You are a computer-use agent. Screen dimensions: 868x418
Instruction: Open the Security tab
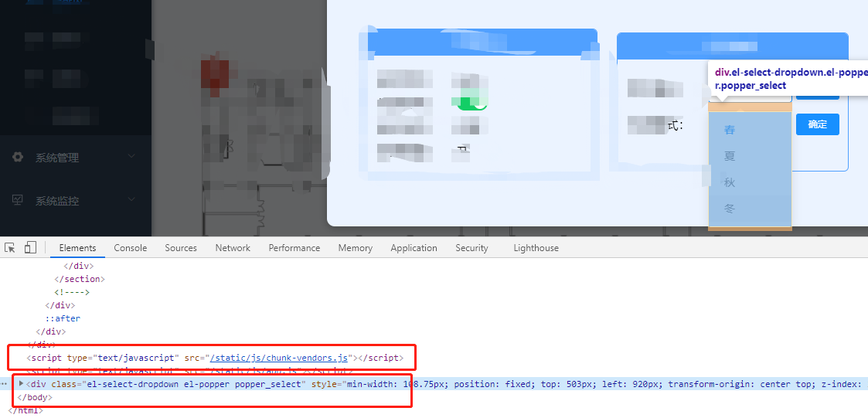pyautogui.click(x=472, y=248)
